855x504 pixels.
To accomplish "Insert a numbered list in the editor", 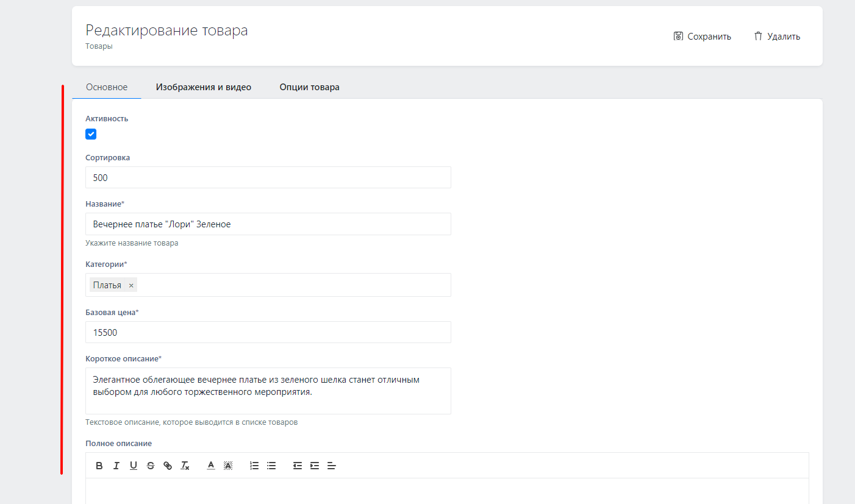I will (254, 466).
